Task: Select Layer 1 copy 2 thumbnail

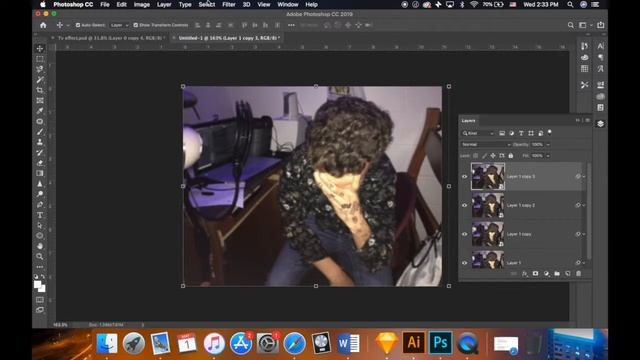Action: coord(488,205)
